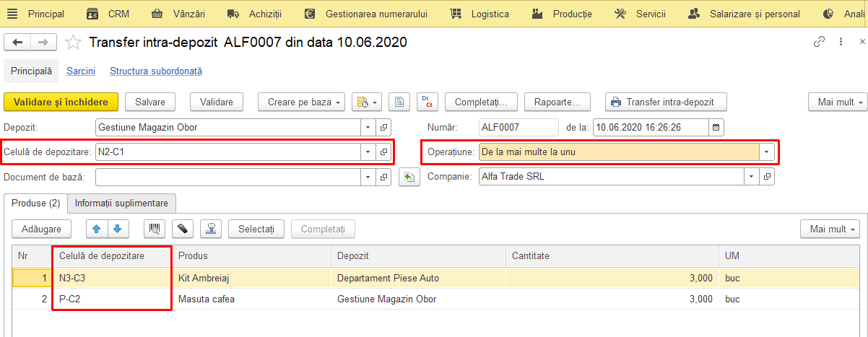Open calendar picker next to date field
868x337 pixels.
(x=716, y=128)
